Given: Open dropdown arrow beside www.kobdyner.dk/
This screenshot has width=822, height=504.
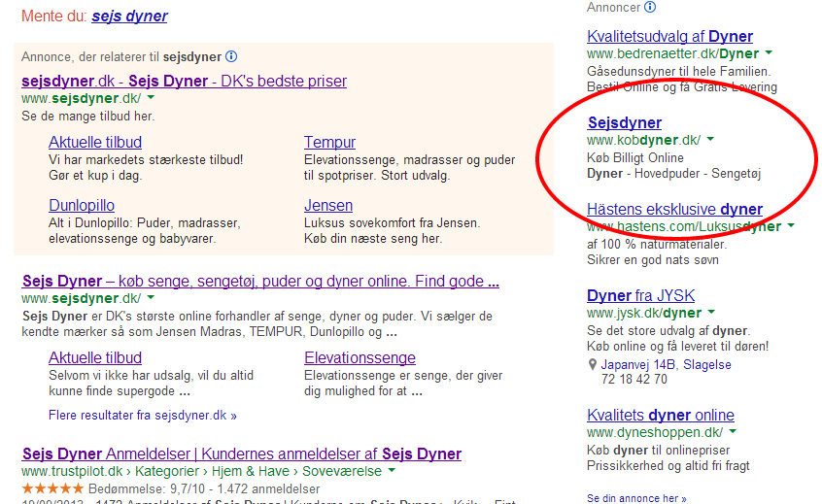Looking at the screenshot, I should [x=710, y=140].
